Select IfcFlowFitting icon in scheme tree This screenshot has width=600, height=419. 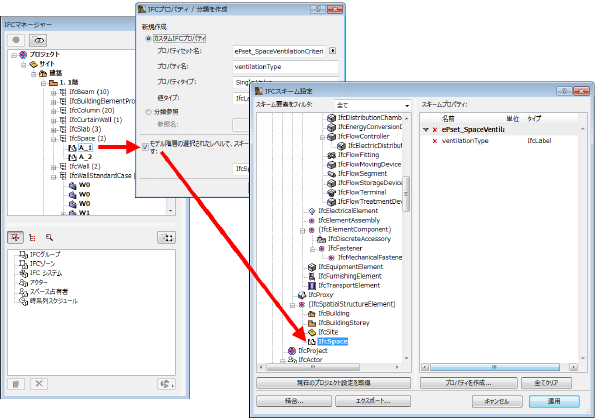[331, 155]
